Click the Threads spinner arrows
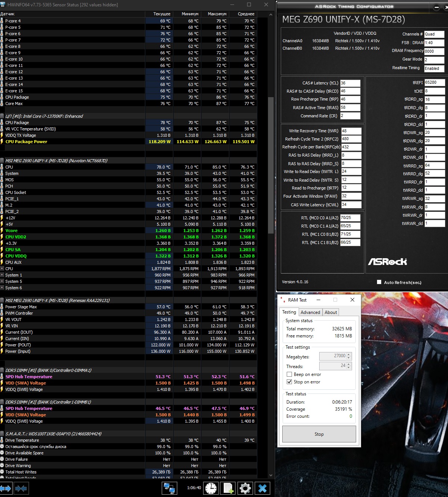The width and height of the screenshot is (448, 497). coord(349,366)
